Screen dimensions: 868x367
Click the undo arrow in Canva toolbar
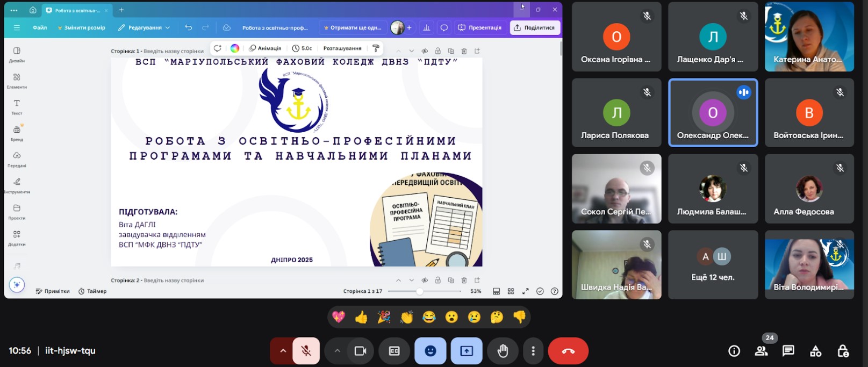[188, 27]
